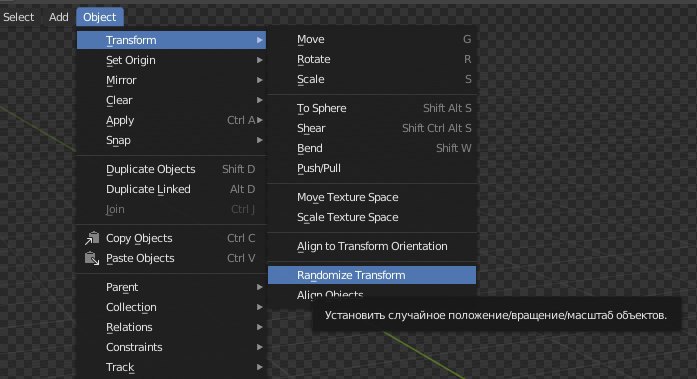Expand the Set Origin submenu

click(171, 60)
